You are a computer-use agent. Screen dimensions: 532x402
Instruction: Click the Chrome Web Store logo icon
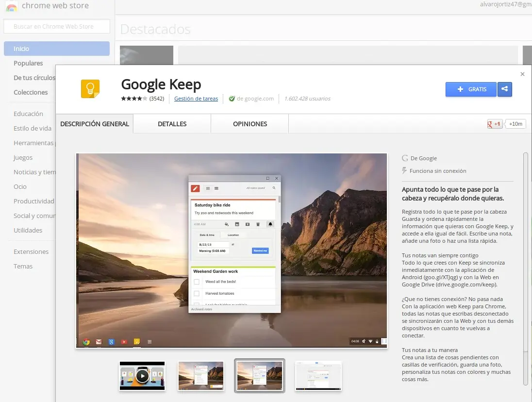click(x=11, y=6)
